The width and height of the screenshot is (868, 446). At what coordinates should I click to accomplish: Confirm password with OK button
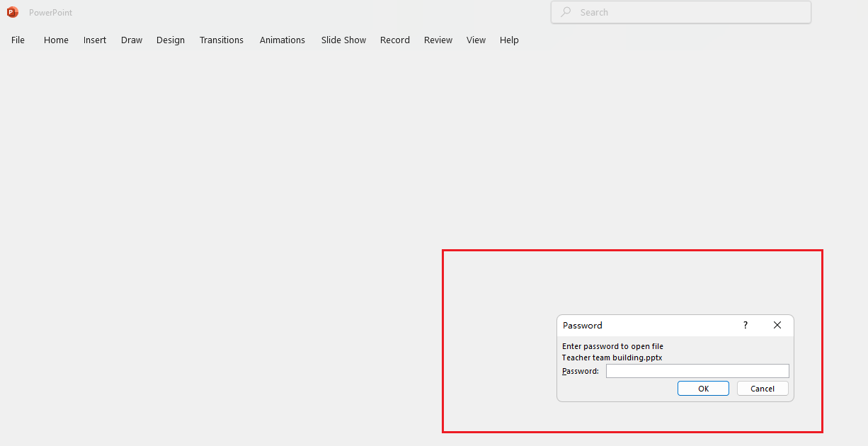[x=703, y=389]
